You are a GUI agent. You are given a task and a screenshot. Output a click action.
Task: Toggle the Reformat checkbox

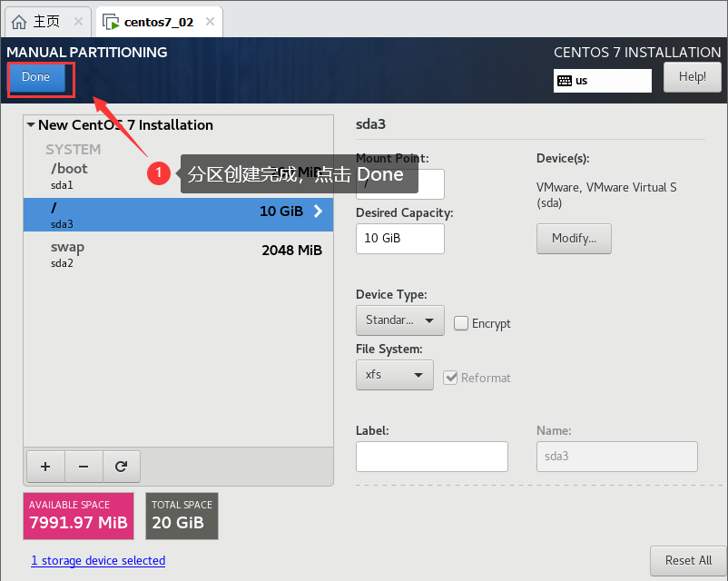tap(450, 378)
